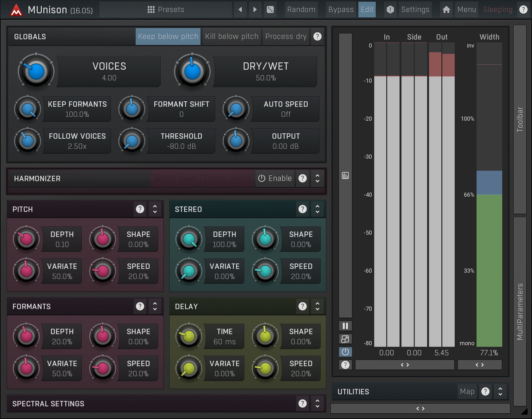
Task: Click the meter range vertical slider
Action: (345, 175)
